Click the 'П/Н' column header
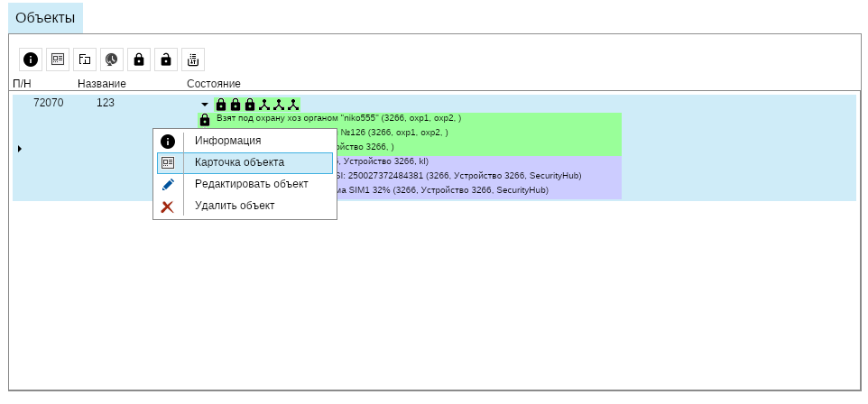868x404 pixels. coord(23,84)
